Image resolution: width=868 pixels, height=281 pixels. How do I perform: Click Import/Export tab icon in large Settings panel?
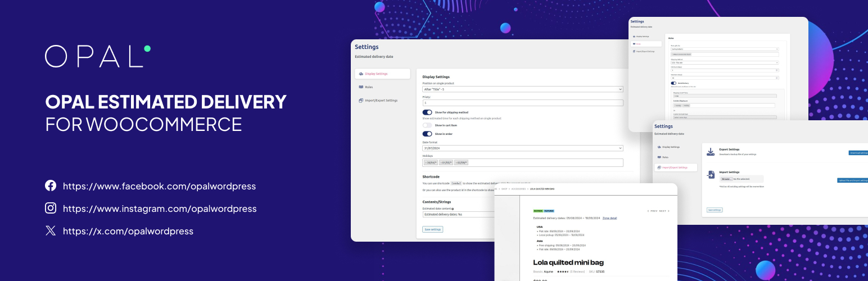coord(360,101)
